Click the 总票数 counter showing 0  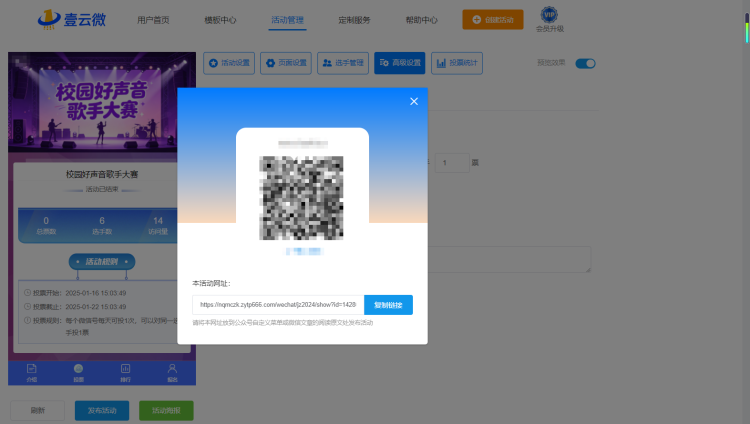[46, 225]
